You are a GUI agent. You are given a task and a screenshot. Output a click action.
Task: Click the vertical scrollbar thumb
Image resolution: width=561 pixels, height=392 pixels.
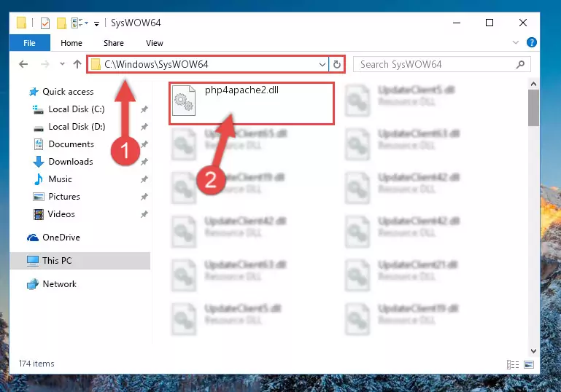533,108
